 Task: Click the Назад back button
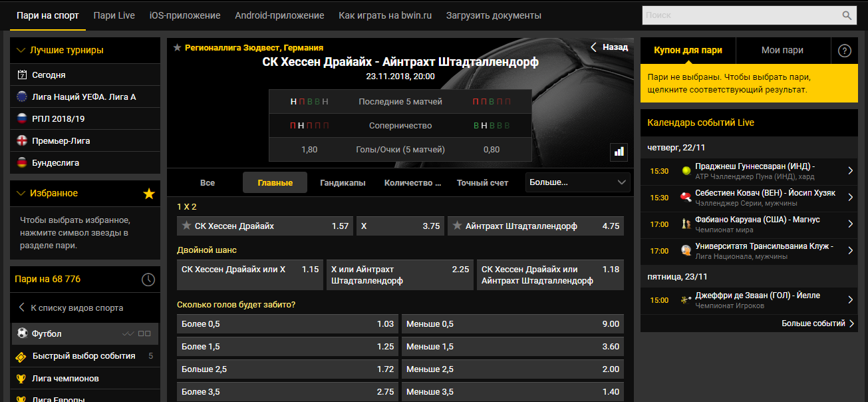(609, 47)
